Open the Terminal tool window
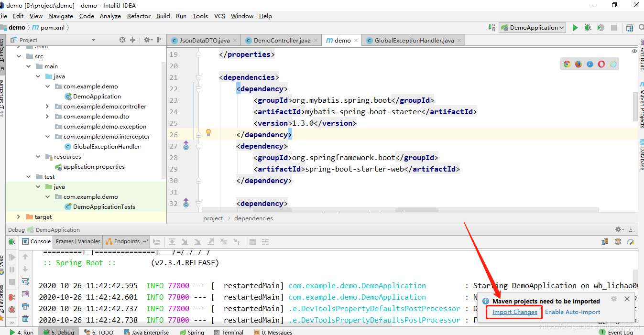This screenshot has width=644, height=335. pyautogui.click(x=229, y=332)
